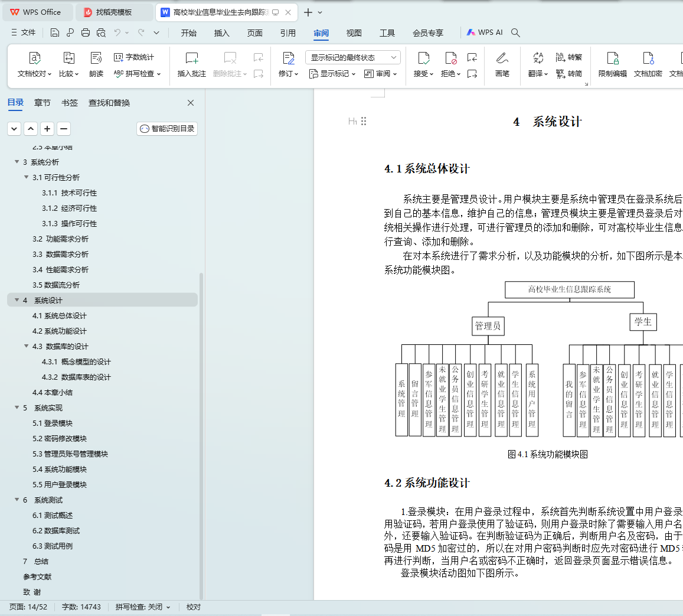Open the new tab dropdown arrow
Screen dimensions: 683x616
320,12
